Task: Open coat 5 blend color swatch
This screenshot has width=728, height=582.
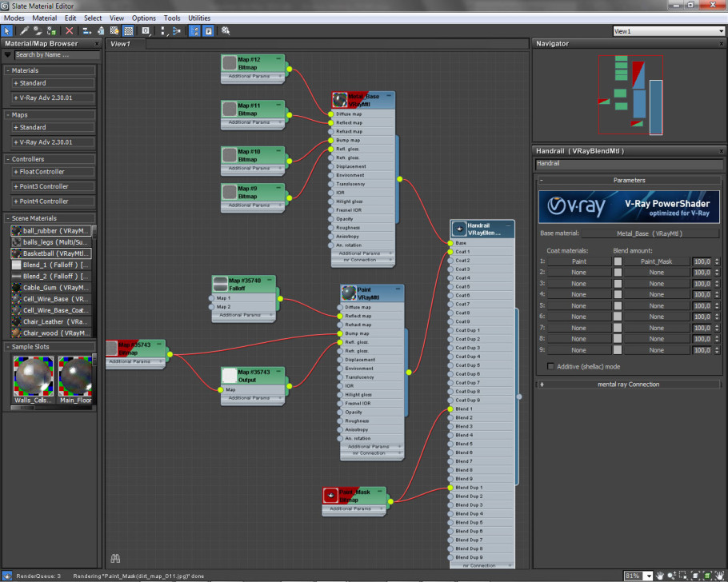Action: tap(618, 306)
